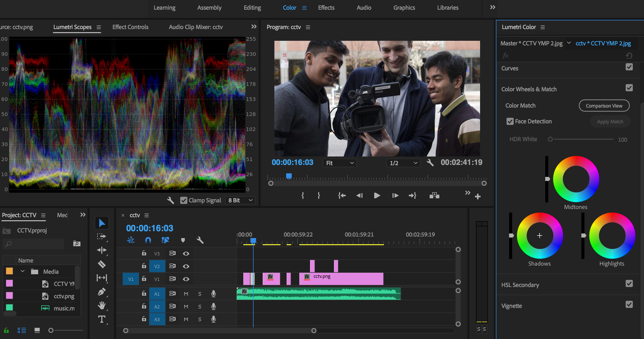Go to Out point in Program monitor
644x339 pixels.
click(412, 195)
